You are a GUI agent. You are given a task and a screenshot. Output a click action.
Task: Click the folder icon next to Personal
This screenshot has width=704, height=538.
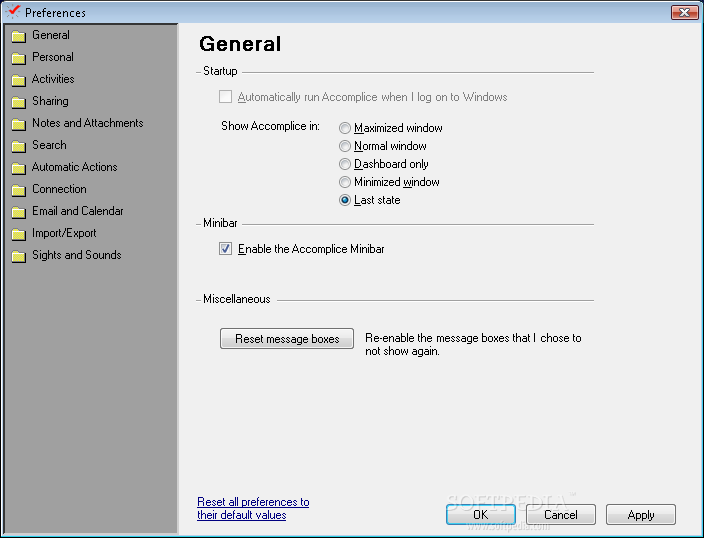[x=18, y=58]
